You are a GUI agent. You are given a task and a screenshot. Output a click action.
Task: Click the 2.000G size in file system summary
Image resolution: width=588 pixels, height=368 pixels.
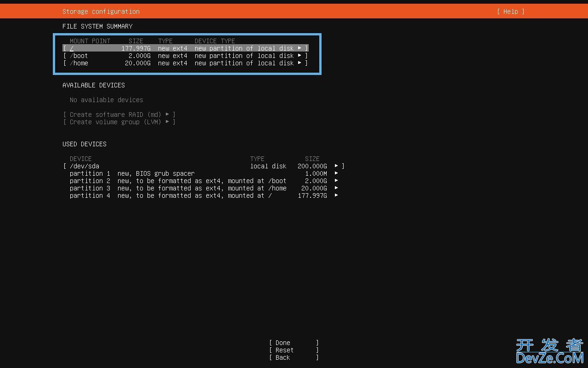(140, 56)
